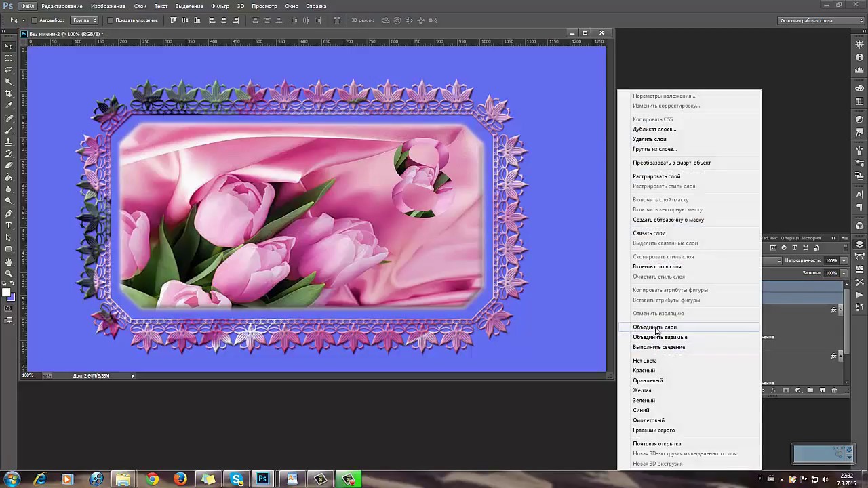Select the Paint Bucket tool
Viewport: 868px width, 488px height.
pos(9,177)
